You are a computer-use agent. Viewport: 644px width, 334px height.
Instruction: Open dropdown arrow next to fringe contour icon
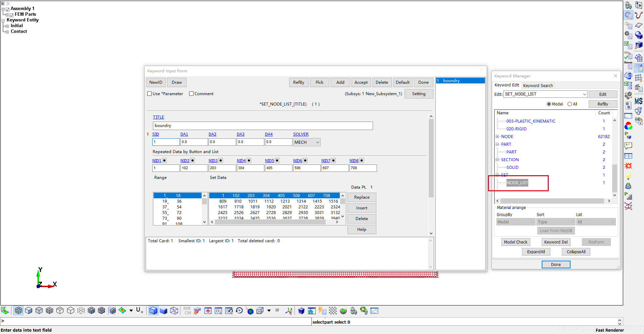pyautogui.click(x=131, y=311)
